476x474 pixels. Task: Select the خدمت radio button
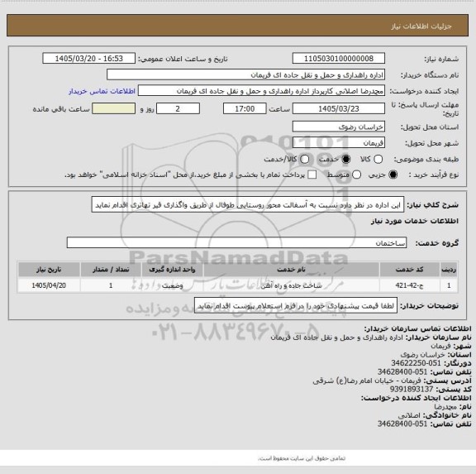(345, 159)
